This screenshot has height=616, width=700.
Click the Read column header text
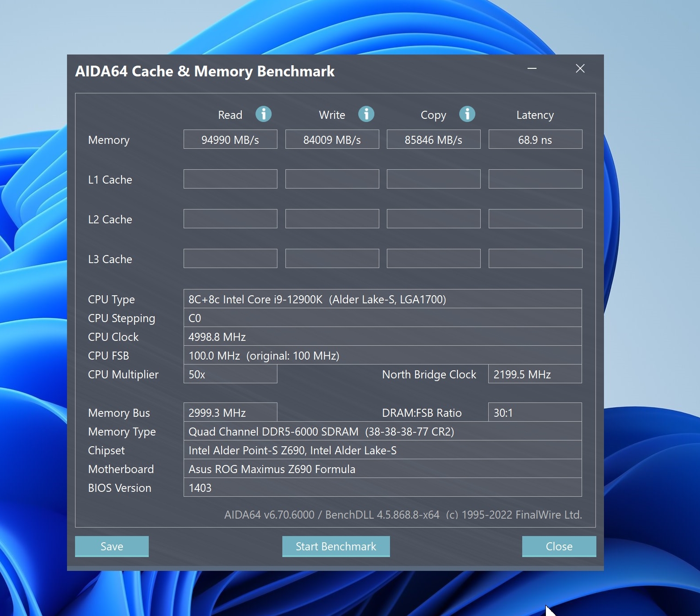[230, 115]
